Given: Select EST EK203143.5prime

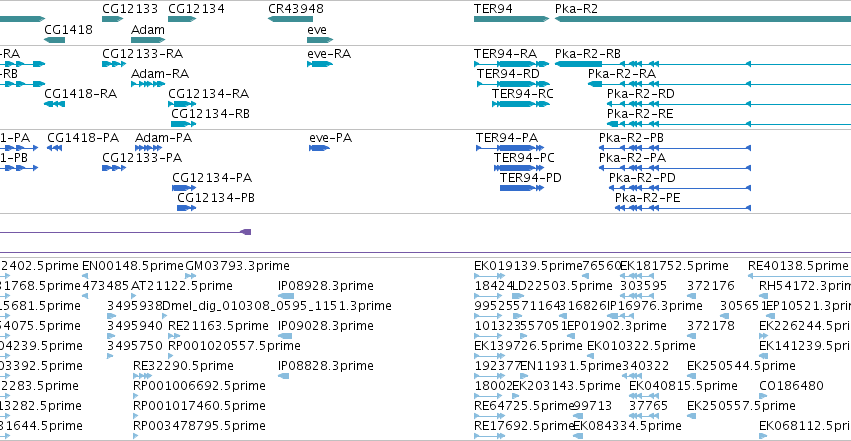Looking at the screenshot, I should click(x=516, y=396).
